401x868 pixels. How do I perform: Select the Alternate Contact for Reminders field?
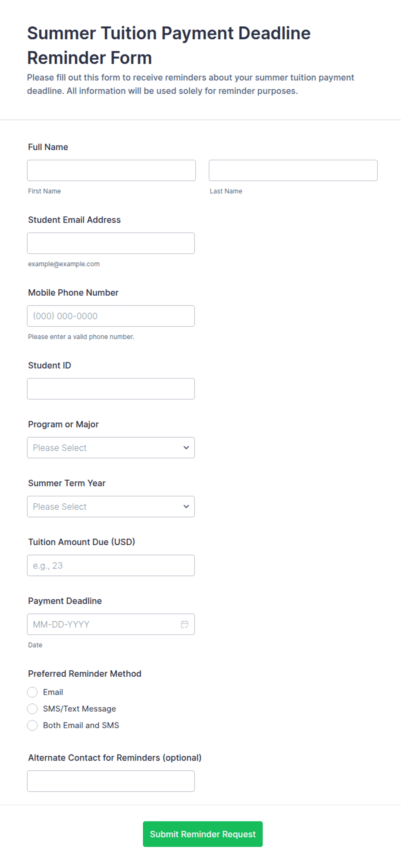pyautogui.click(x=111, y=781)
